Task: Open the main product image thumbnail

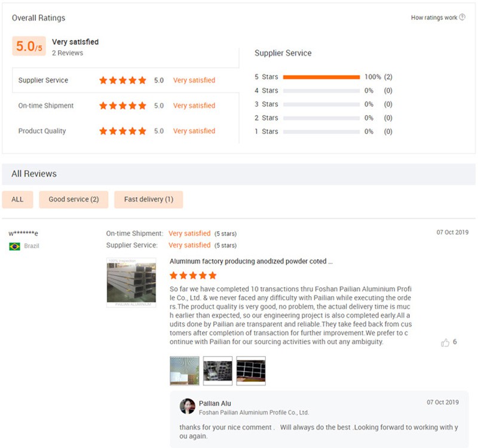Action: [x=131, y=282]
